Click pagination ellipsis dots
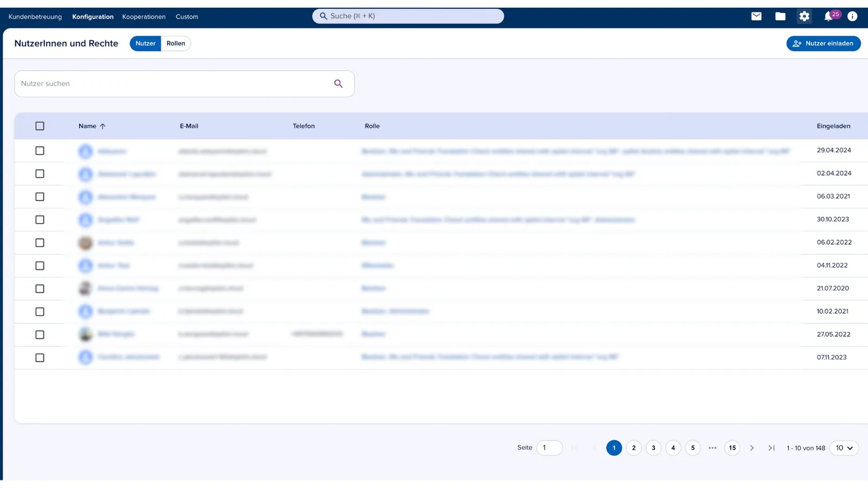Image resolution: width=868 pixels, height=488 pixels. pyautogui.click(x=712, y=448)
